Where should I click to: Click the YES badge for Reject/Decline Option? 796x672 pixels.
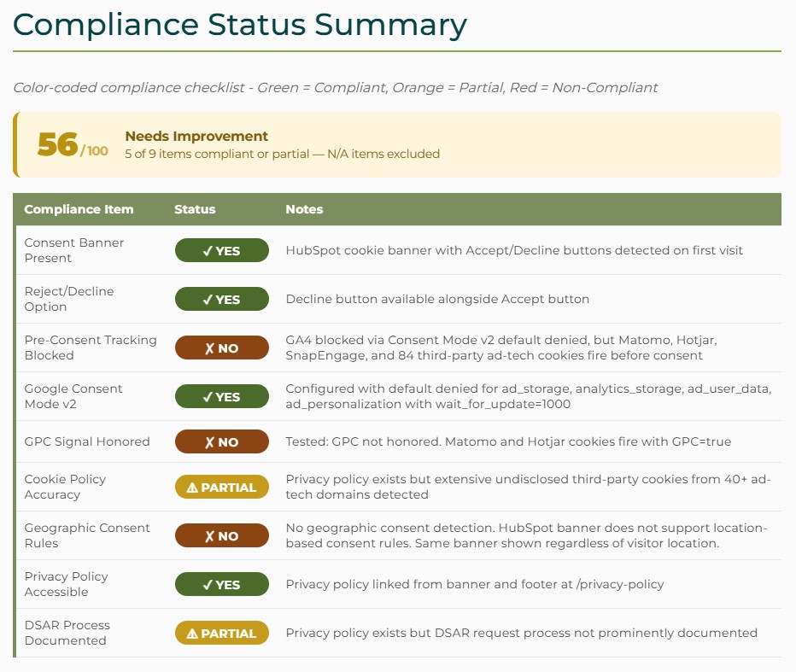pyautogui.click(x=222, y=298)
